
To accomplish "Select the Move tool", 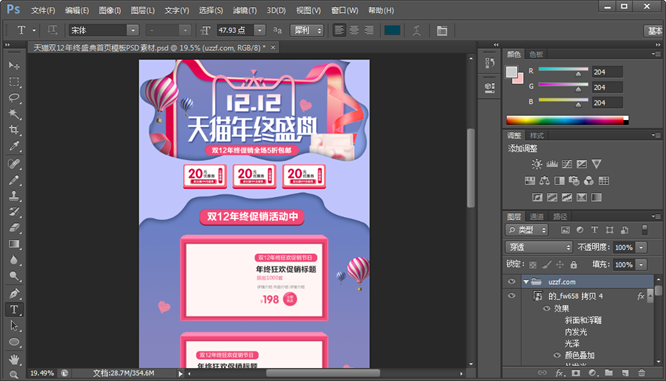I will coord(14,65).
